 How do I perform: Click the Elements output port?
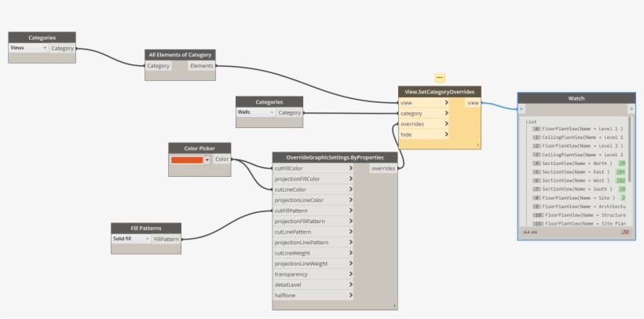click(x=201, y=66)
